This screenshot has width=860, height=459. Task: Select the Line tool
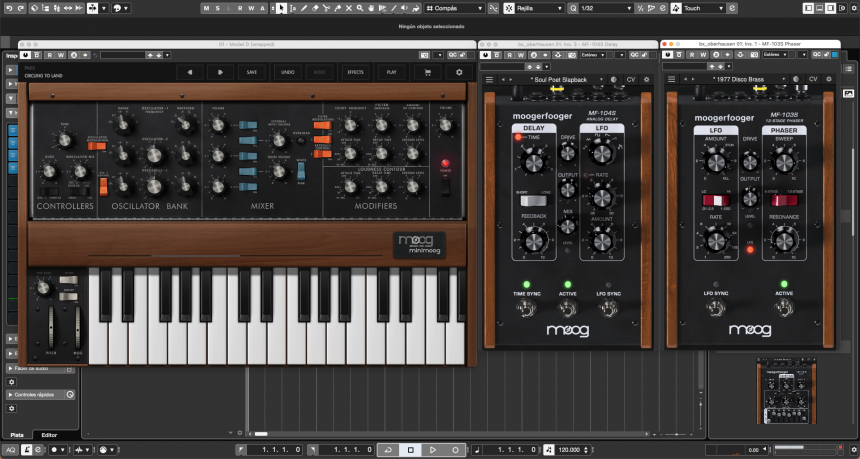click(x=393, y=8)
